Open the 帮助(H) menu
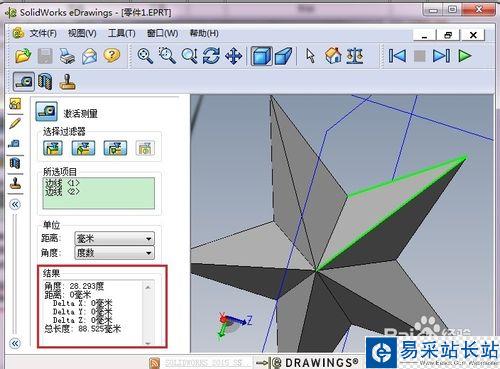This screenshot has width=500, height=369. point(204,33)
